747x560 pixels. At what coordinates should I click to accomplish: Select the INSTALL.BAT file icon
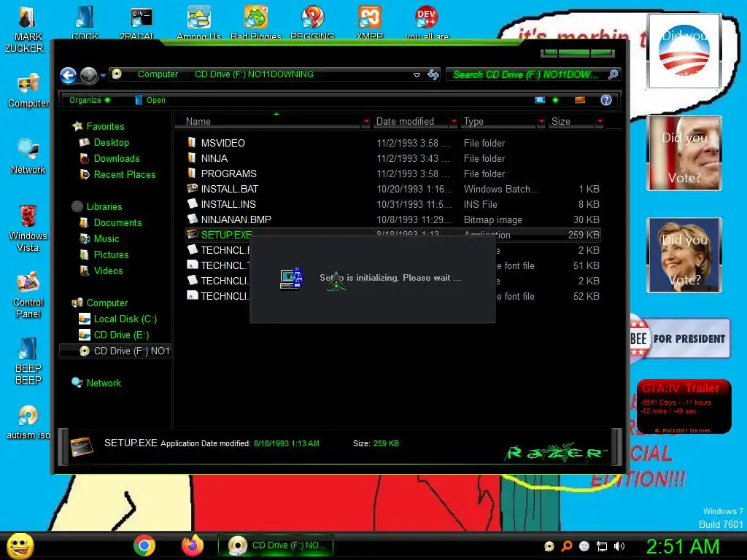[192, 188]
